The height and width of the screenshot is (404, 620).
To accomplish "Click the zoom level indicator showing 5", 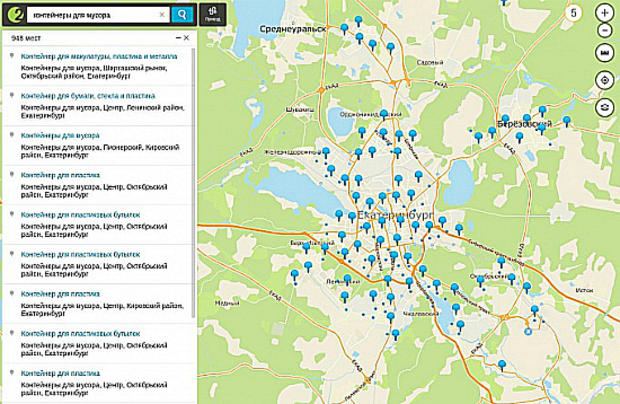I will [573, 13].
